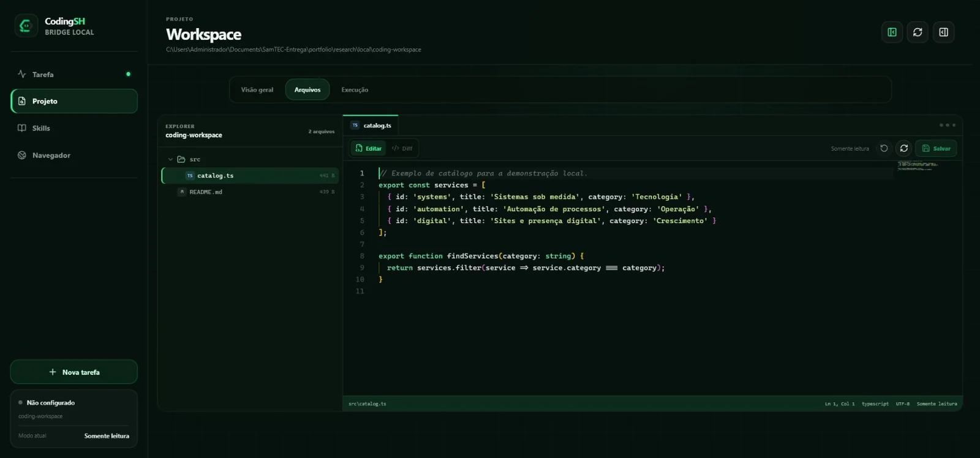This screenshot has width=980, height=458.
Task: Click the 'automation' entry code line
Action: [549, 209]
